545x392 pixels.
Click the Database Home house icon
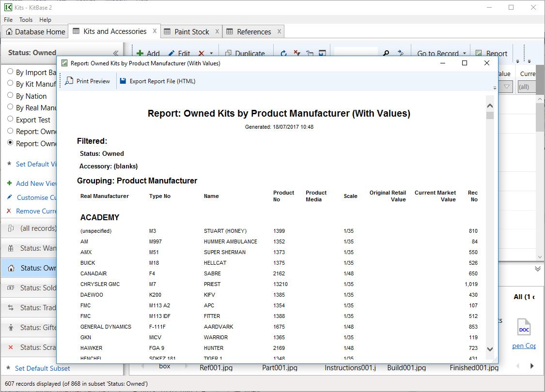click(9, 32)
